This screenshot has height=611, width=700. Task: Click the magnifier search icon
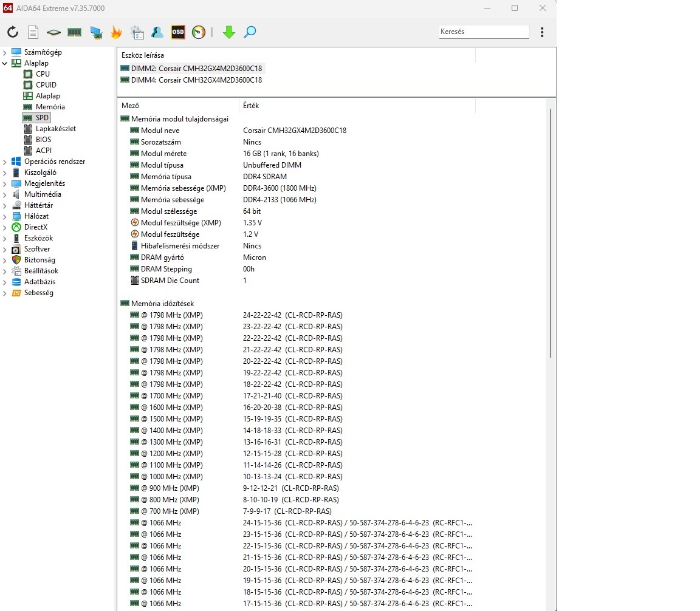(x=250, y=32)
